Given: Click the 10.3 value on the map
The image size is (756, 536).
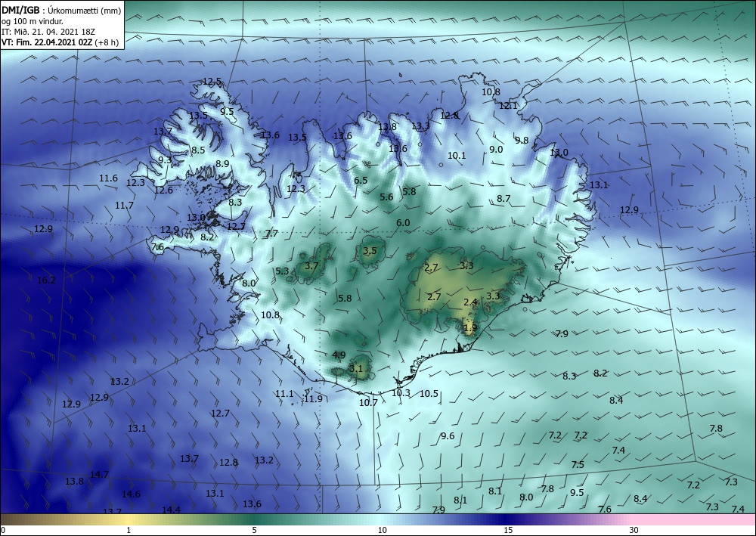Looking at the screenshot, I should point(401,393).
